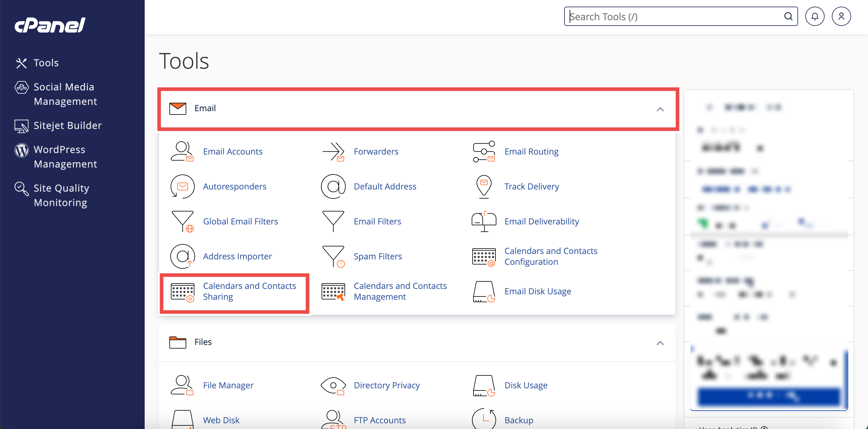Click the Email Deliverability mailbox icon
The image size is (868, 429).
tap(483, 221)
